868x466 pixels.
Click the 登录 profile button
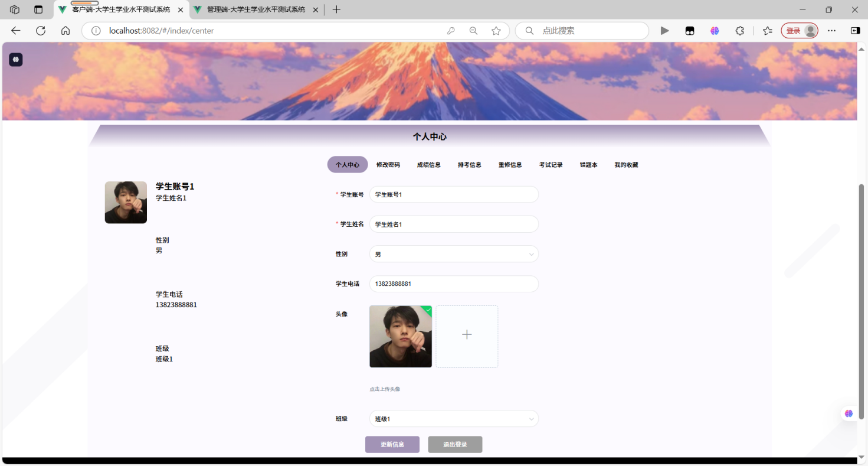(x=800, y=31)
